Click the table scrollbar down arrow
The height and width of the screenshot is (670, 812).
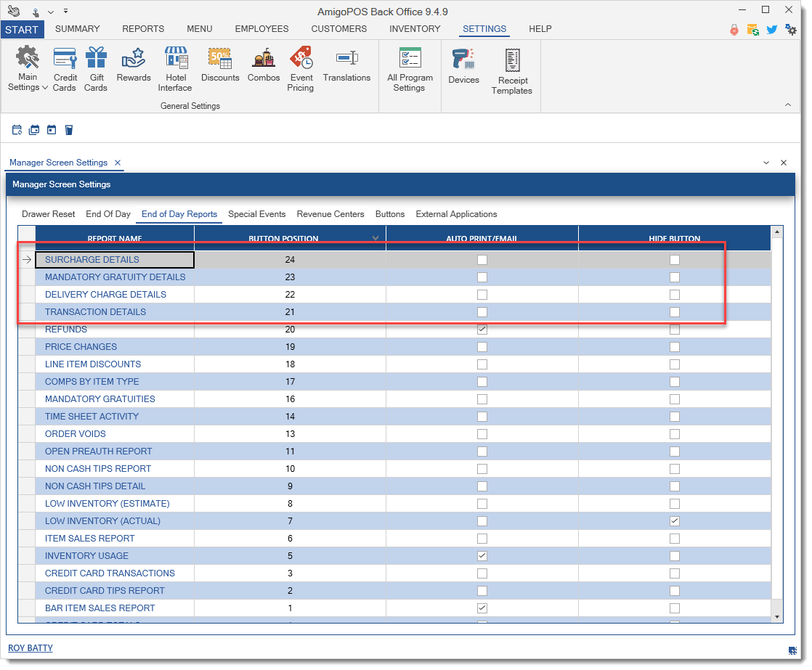click(777, 616)
